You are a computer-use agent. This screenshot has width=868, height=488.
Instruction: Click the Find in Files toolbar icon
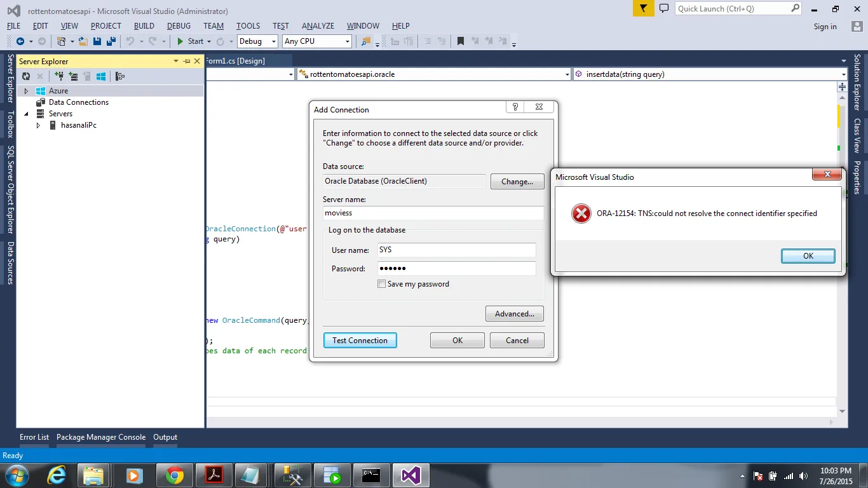tap(366, 41)
